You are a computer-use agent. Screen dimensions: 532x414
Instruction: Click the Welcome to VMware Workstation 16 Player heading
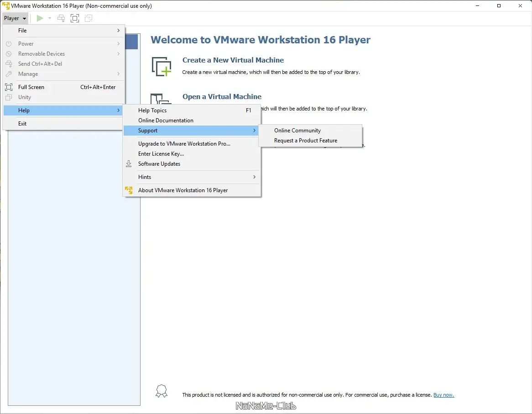point(261,40)
